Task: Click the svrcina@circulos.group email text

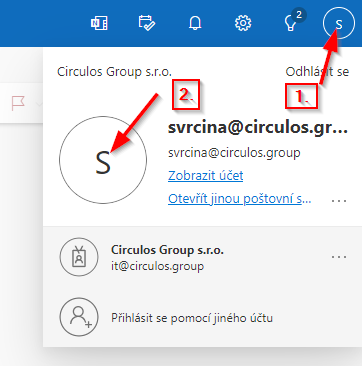Action: click(x=234, y=153)
